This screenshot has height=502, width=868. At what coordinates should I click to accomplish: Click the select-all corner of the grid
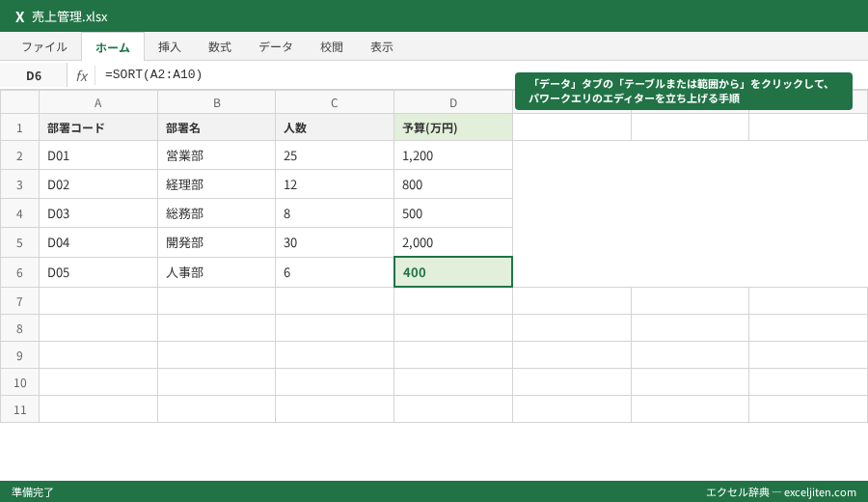(x=19, y=102)
